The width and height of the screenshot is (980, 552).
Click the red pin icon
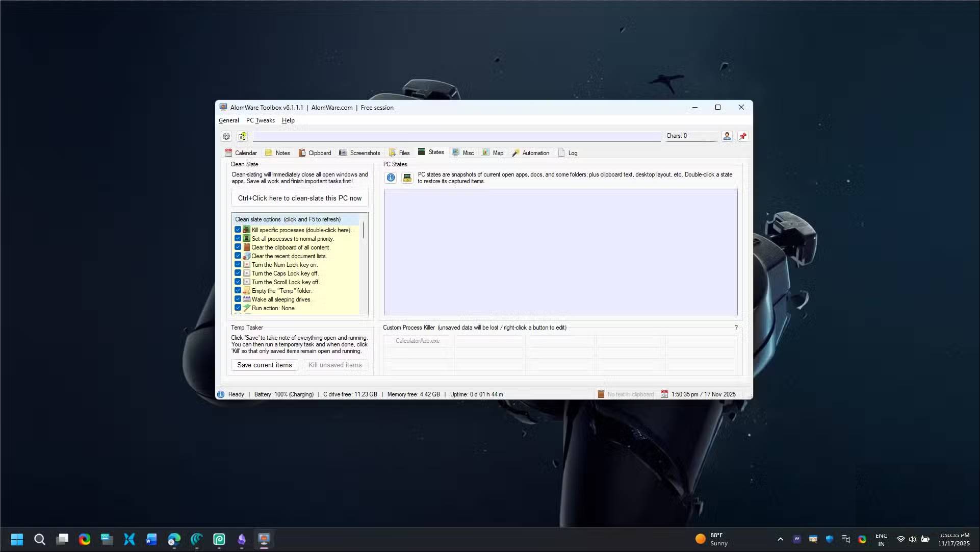(742, 136)
